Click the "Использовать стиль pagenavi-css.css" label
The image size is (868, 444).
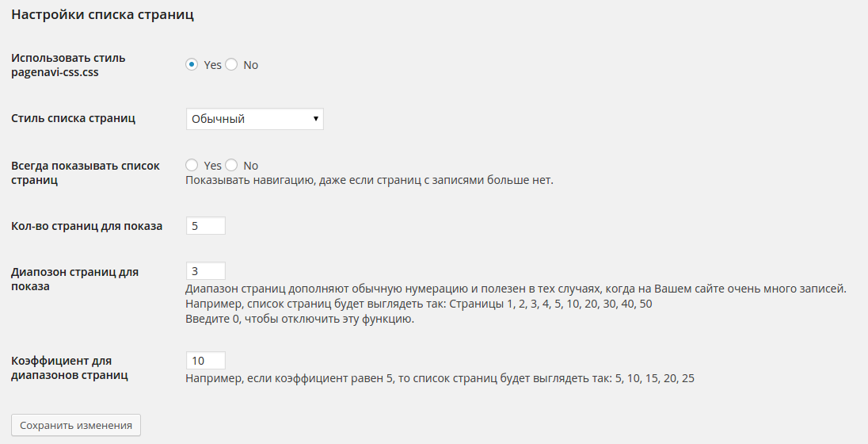click(68, 65)
